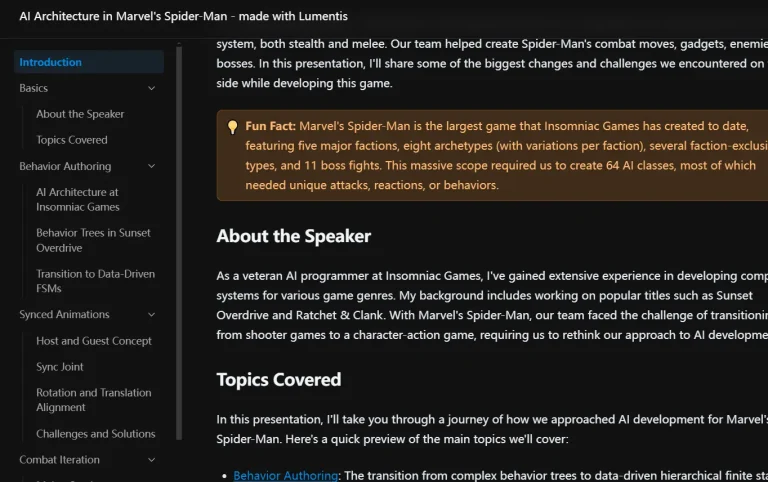The width and height of the screenshot is (768, 482).
Task: Open AI Architecture at Insomniac Games entry
Action: [78, 199]
